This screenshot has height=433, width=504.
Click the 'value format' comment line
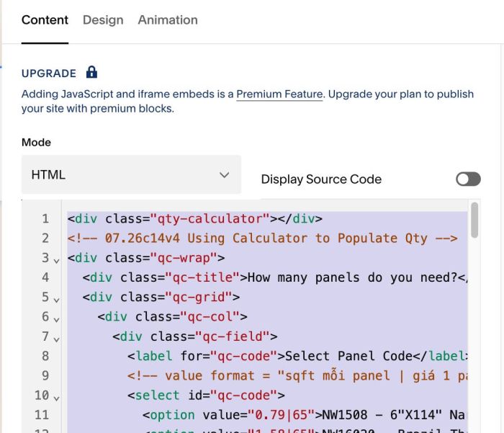coord(297,376)
